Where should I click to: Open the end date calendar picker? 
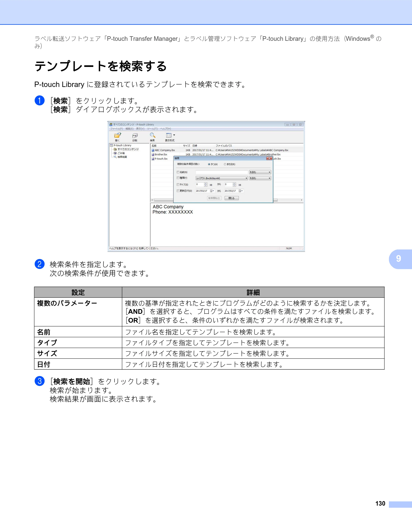point(241,191)
